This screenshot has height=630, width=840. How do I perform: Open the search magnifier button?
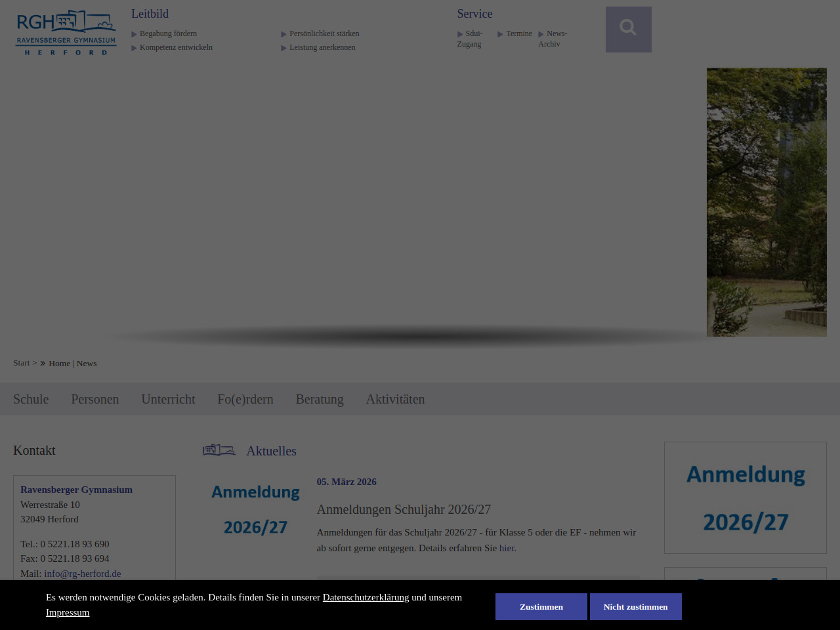click(628, 30)
